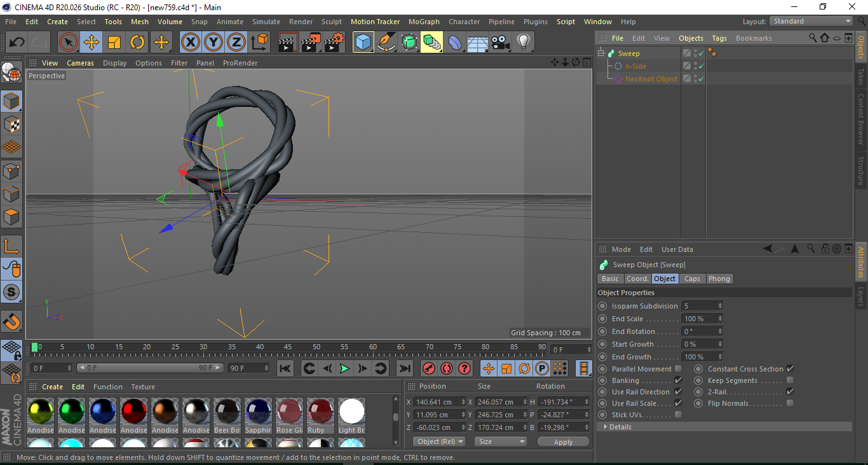Screen dimensions: 868x465
Task: Open the spline Pen tool
Action: 386,43
